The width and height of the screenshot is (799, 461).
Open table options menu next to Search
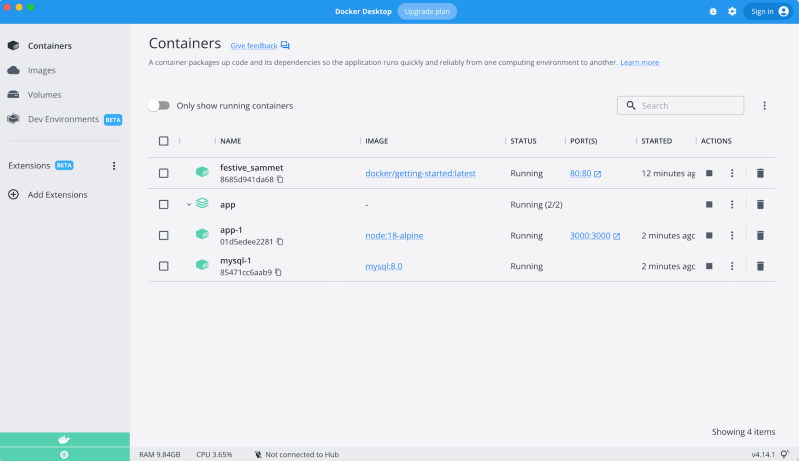tap(764, 105)
